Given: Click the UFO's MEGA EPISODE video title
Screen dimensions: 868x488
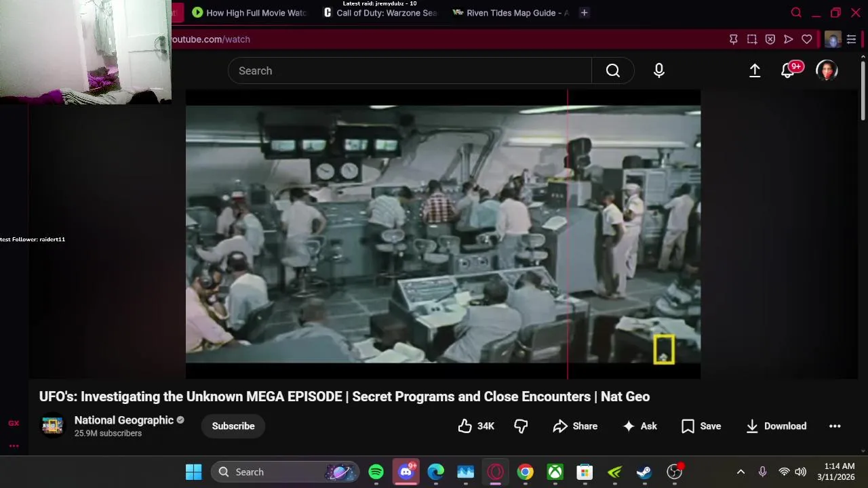Looking at the screenshot, I should (x=344, y=396).
